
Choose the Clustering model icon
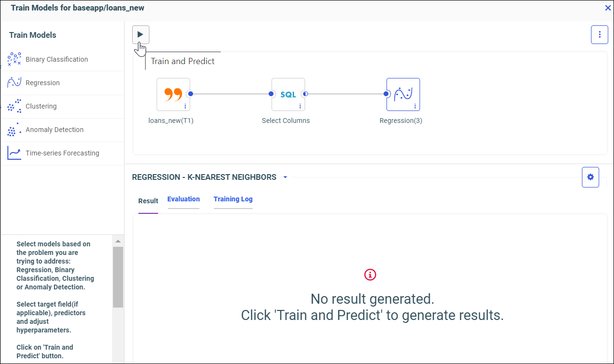click(x=14, y=106)
